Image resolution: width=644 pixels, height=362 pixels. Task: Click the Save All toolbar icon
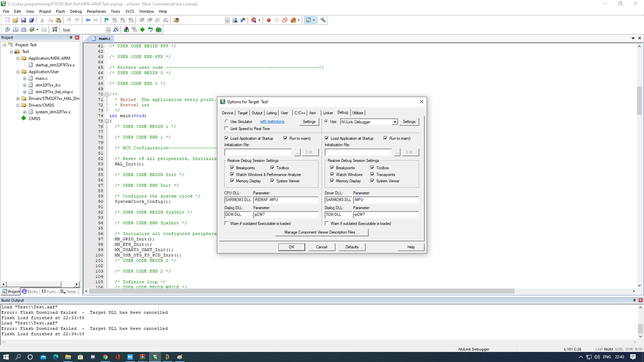tap(31, 20)
